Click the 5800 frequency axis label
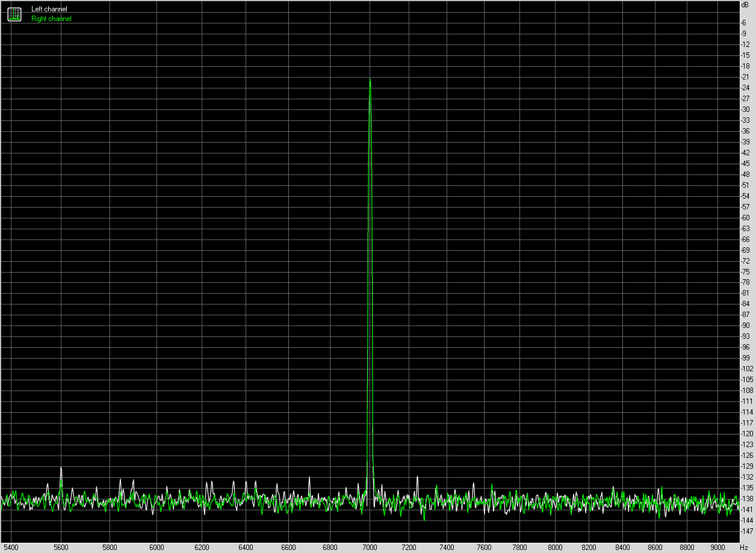756x553 pixels. [110, 547]
